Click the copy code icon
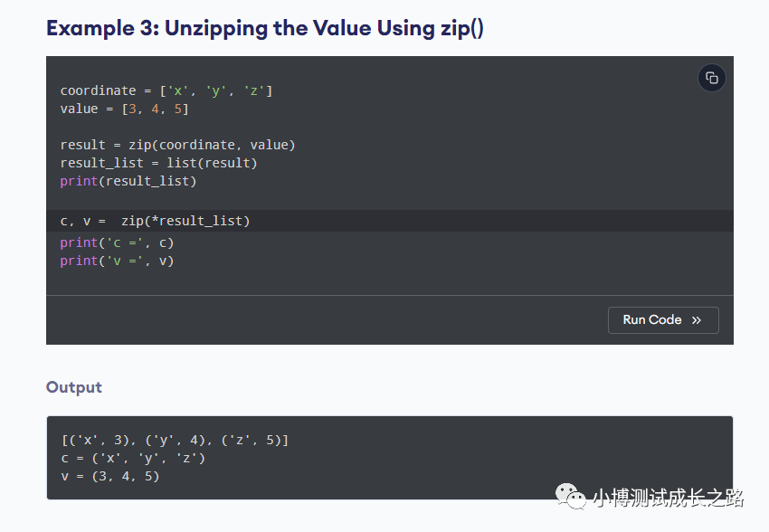The height and width of the screenshot is (532, 769). tap(712, 78)
